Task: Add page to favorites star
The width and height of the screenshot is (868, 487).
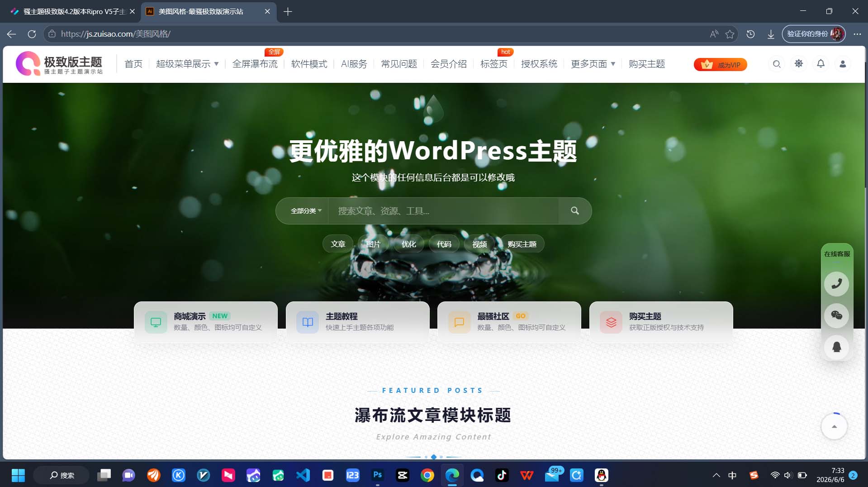Action: tap(730, 34)
